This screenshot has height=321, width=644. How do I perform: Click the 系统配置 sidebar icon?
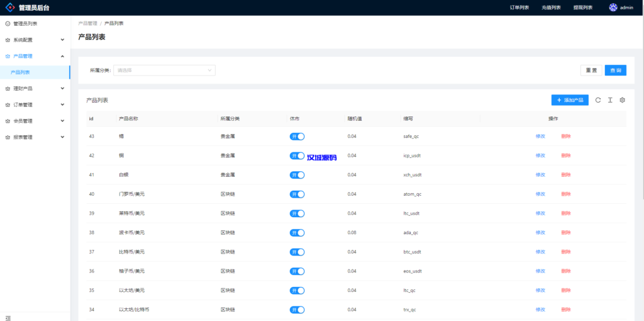pos(8,40)
